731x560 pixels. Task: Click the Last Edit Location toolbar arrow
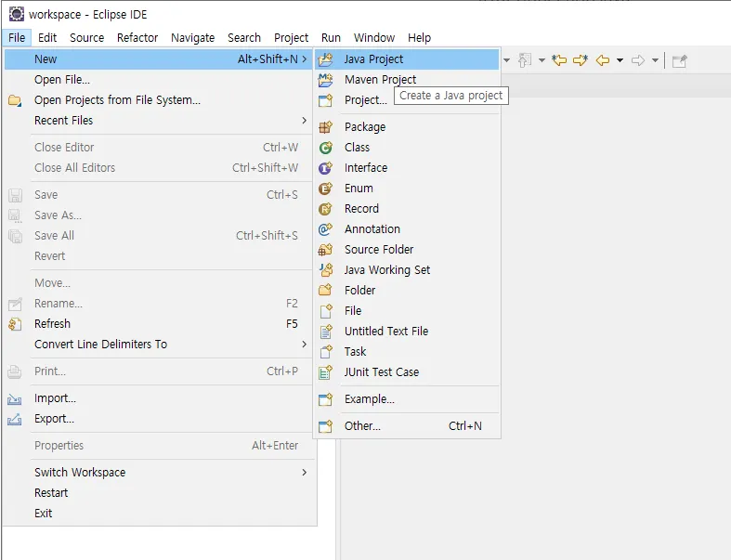point(559,60)
